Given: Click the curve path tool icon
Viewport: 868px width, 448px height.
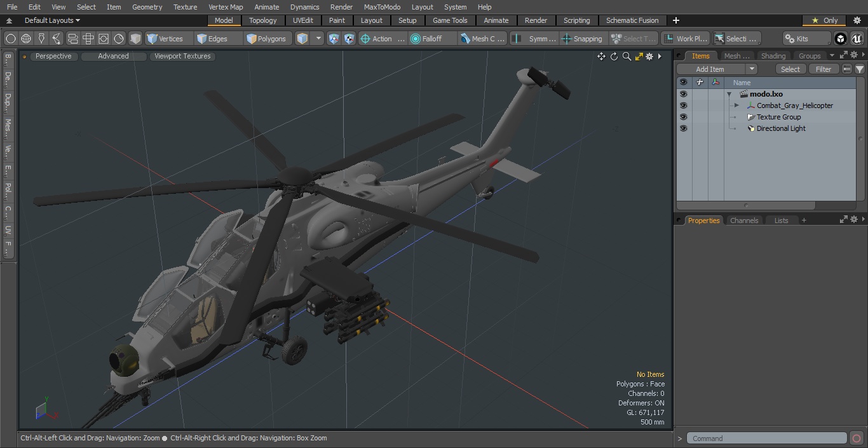Looking at the screenshot, I should pos(57,39).
